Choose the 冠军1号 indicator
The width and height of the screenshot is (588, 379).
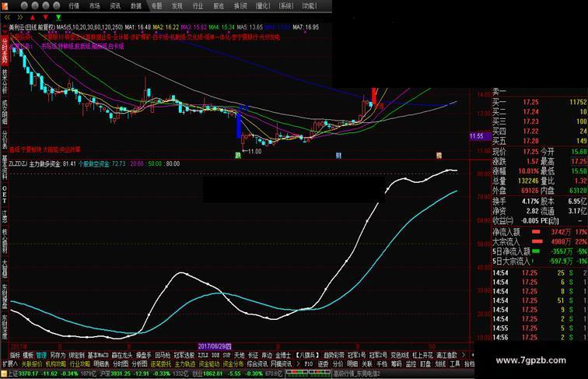click(x=356, y=355)
